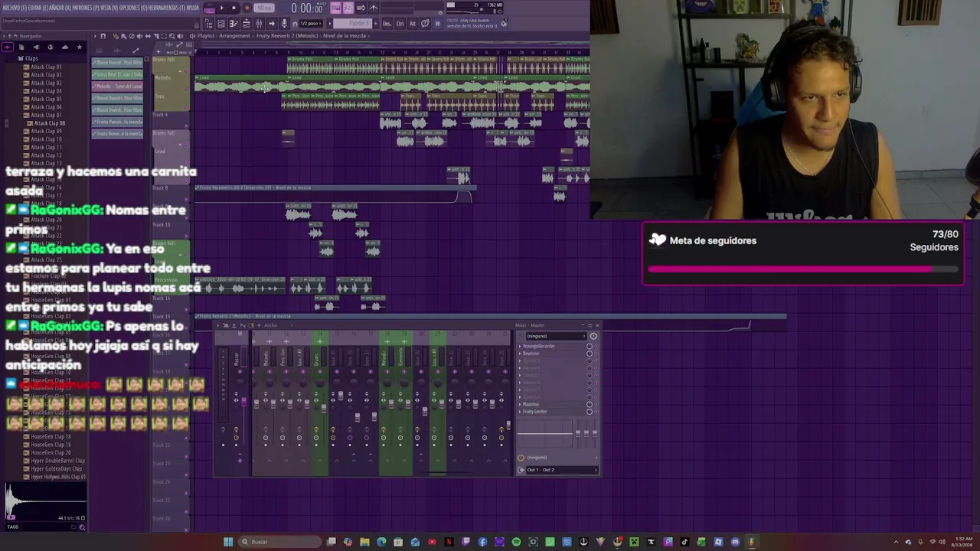Image resolution: width=980 pixels, height=551 pixels.
Task: Click the tempo BPM display
Action: [265, 8]
